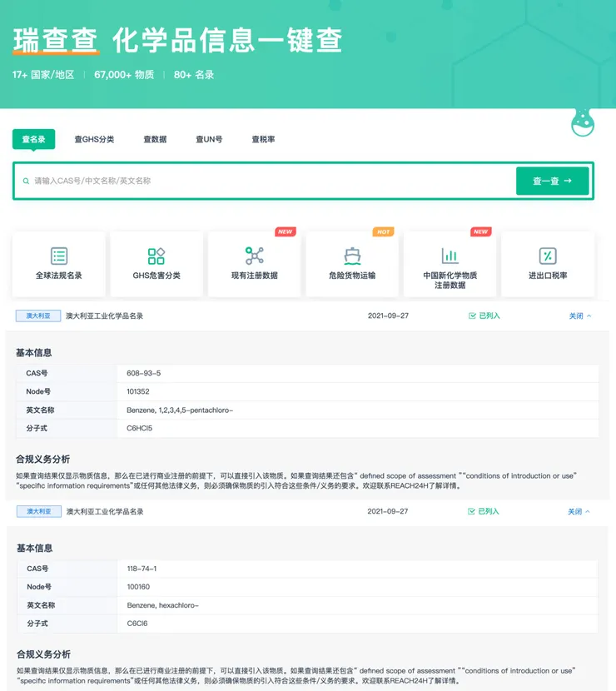This screenshot has width=616, height=691.
Task: Open the 中国新化学物质注册数据 chart icon card
Action: tap(450, 264)
